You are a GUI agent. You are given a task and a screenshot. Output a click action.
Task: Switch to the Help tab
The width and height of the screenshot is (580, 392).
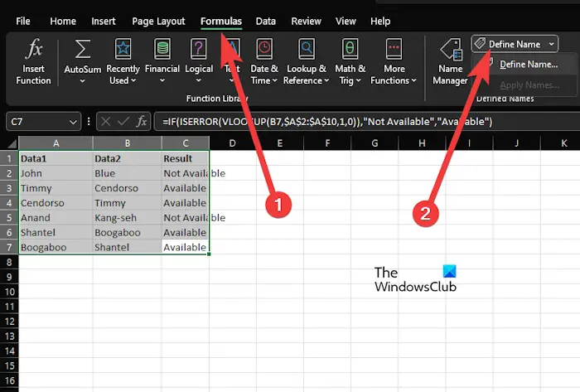tap(380, 21)
